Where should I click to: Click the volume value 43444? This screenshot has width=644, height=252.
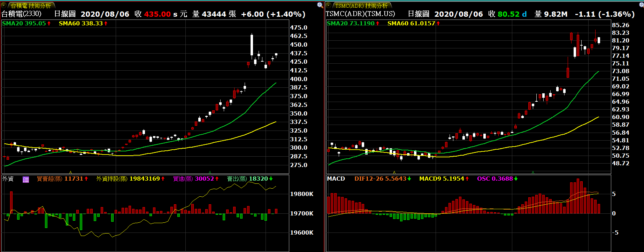click(x=214, y=14)
